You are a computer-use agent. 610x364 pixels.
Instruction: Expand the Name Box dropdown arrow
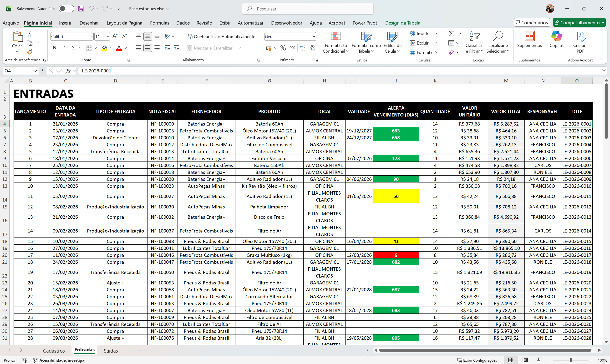tap(35, 71)
